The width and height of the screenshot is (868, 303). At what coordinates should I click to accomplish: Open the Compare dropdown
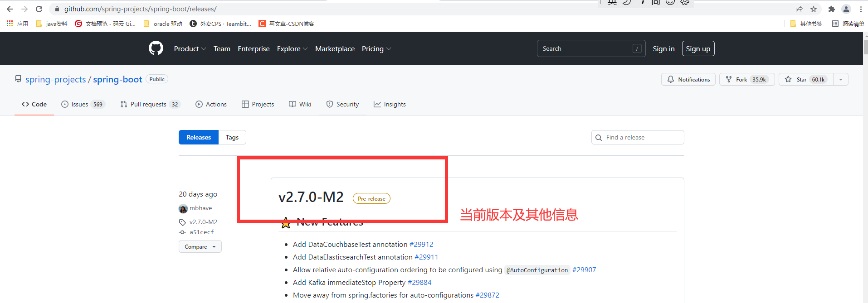coord(200,247)
